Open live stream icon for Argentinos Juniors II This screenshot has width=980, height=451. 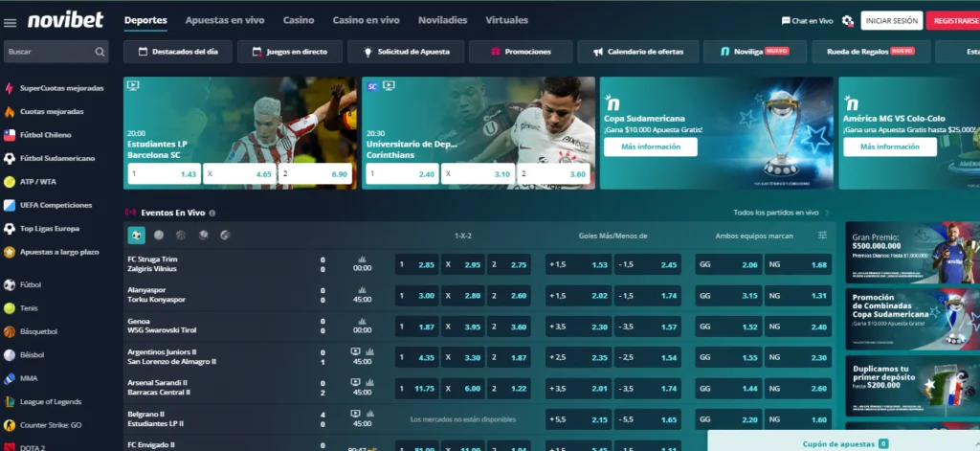[x=355, y=351]
